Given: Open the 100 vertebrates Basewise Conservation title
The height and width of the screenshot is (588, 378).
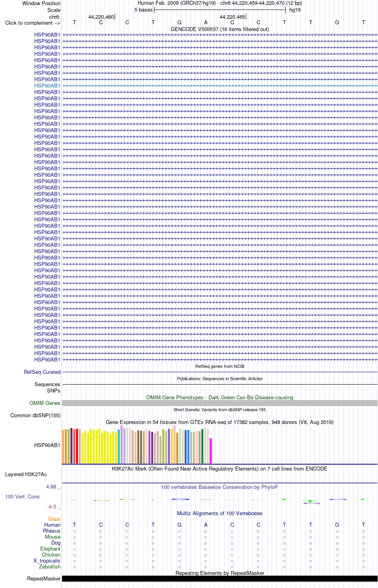Looking at the screenshot, I should tap(220, 487).
